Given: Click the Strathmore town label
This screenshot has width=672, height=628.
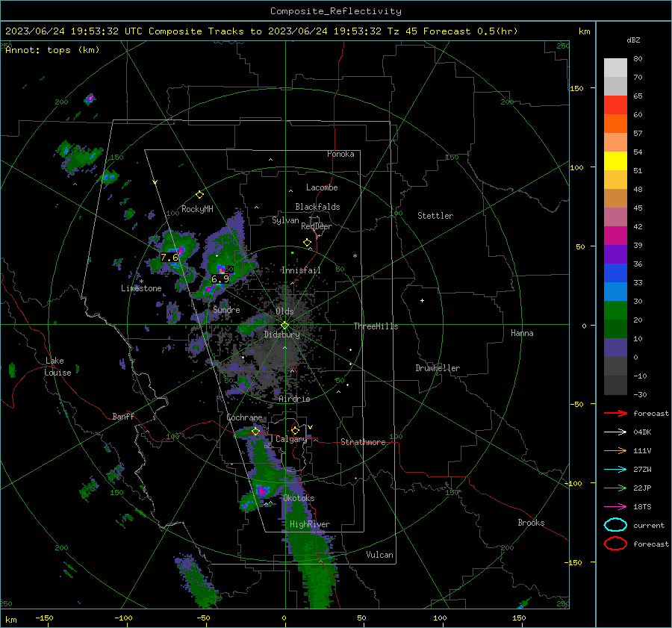Looking at the screenshot, I should click(x=363, y=442).
